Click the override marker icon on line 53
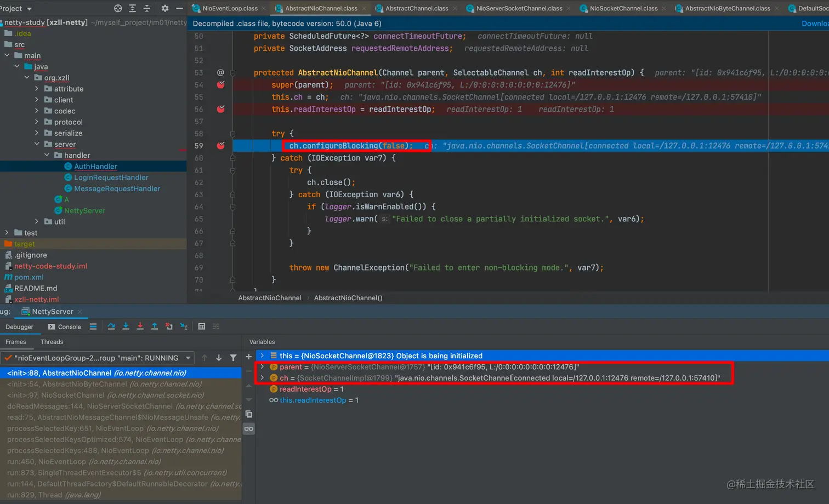The image size is (829, 504). (220, 72)
